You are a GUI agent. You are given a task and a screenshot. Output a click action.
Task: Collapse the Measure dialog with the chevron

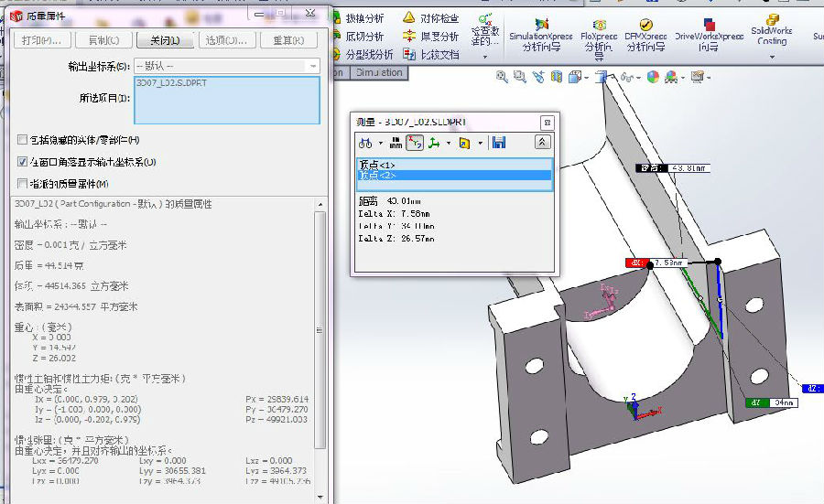point(543,143)
